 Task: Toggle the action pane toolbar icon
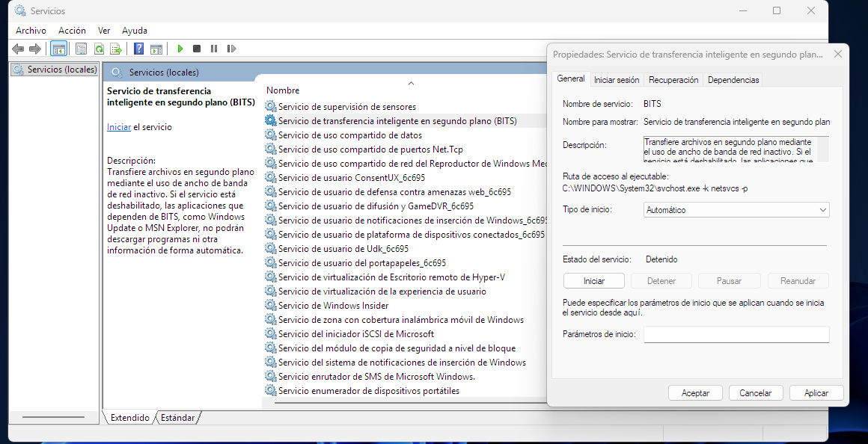pyautogui.click(x=156, y=49)
